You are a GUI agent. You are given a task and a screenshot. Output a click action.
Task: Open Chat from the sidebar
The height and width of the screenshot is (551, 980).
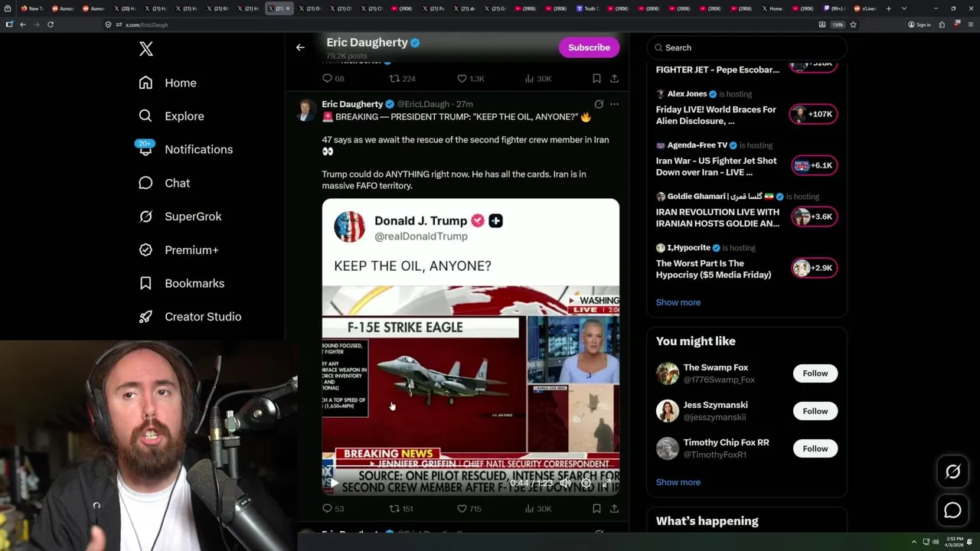pyautogui.click(x=164, y=183)
